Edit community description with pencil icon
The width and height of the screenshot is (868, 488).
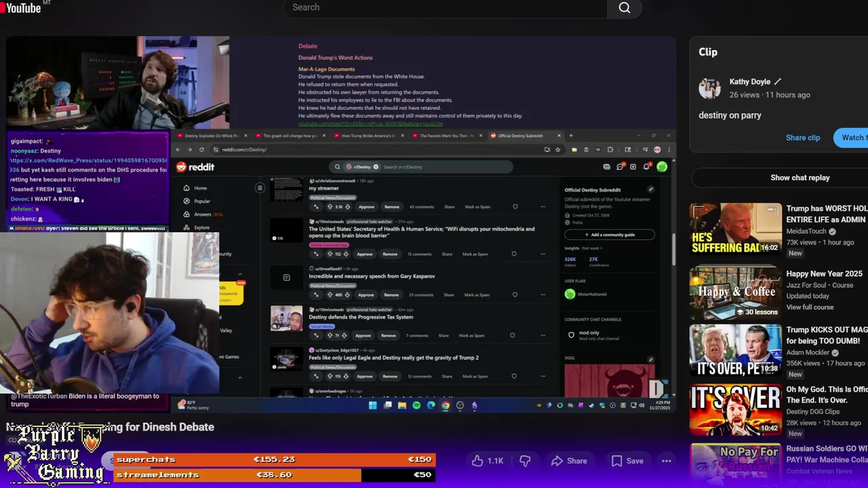[x=650, y=190]
